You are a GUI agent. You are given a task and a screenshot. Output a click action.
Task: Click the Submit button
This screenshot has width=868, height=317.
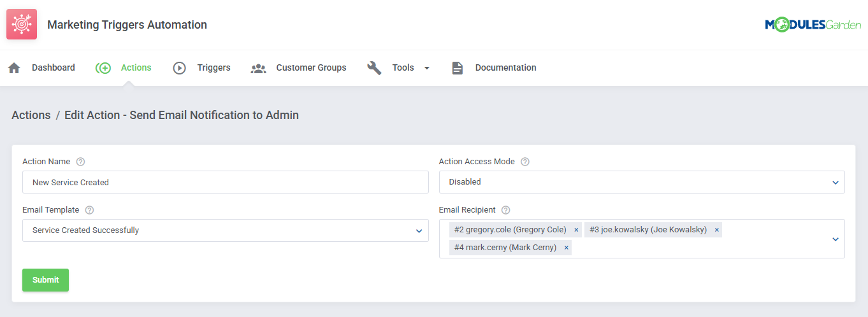pyautogui.click(x=45, y=280)
